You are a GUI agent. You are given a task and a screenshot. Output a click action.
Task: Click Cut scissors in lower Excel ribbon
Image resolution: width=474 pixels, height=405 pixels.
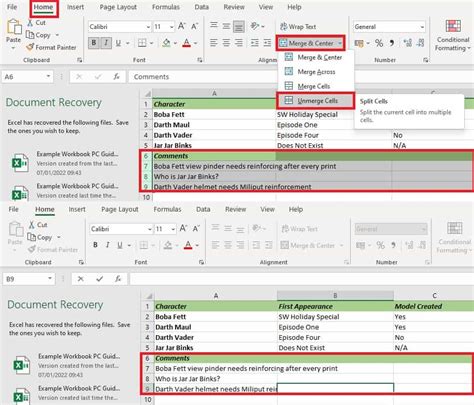[32, 225]
